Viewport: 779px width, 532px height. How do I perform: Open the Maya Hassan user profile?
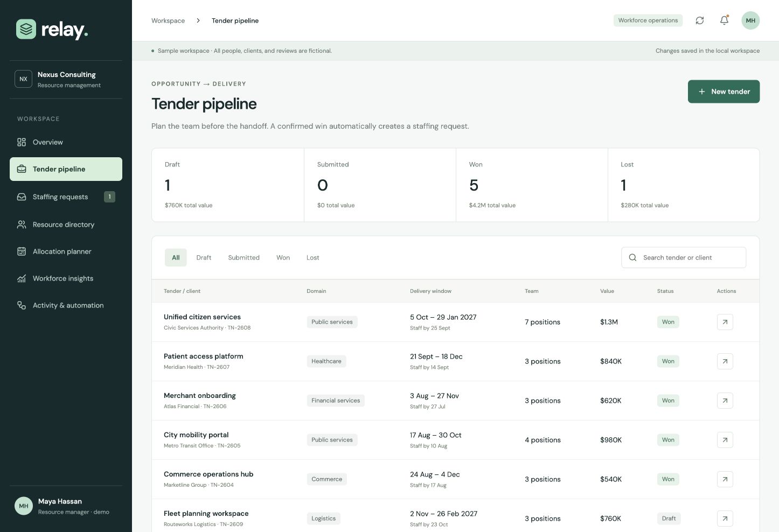[x=66, y=506]
